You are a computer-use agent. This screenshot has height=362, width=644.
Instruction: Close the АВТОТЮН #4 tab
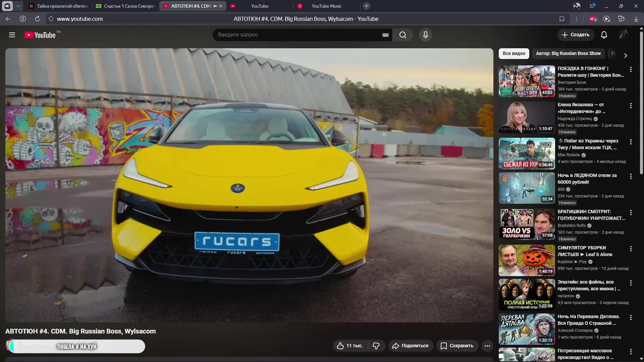click(x=221, y=6)
